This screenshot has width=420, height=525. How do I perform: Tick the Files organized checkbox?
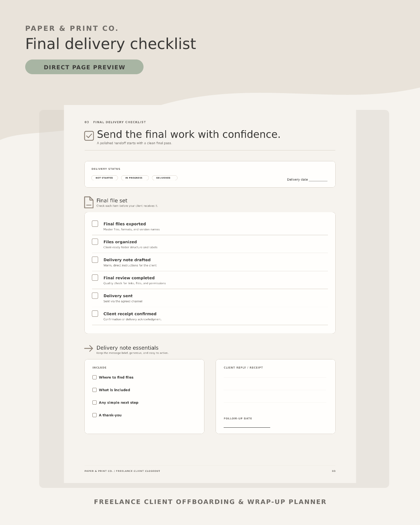coord(95,241)
